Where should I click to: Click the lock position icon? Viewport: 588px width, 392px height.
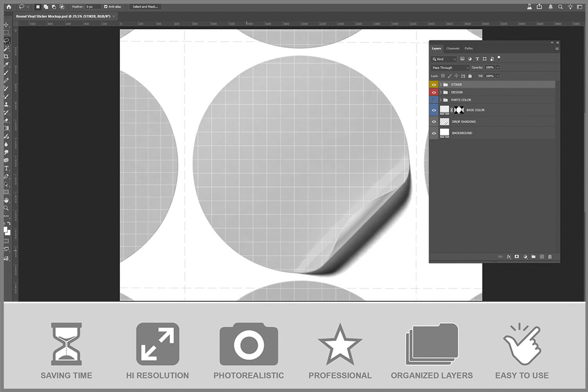456,76
